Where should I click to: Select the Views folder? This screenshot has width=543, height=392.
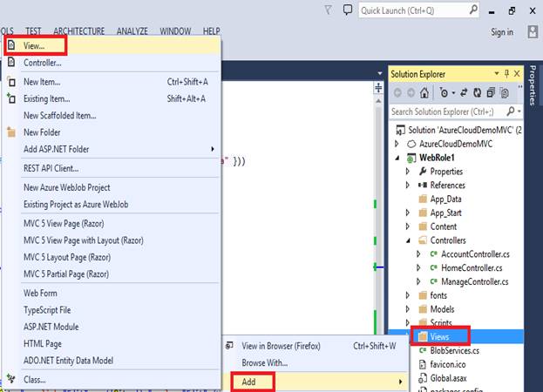click(439, 336)
